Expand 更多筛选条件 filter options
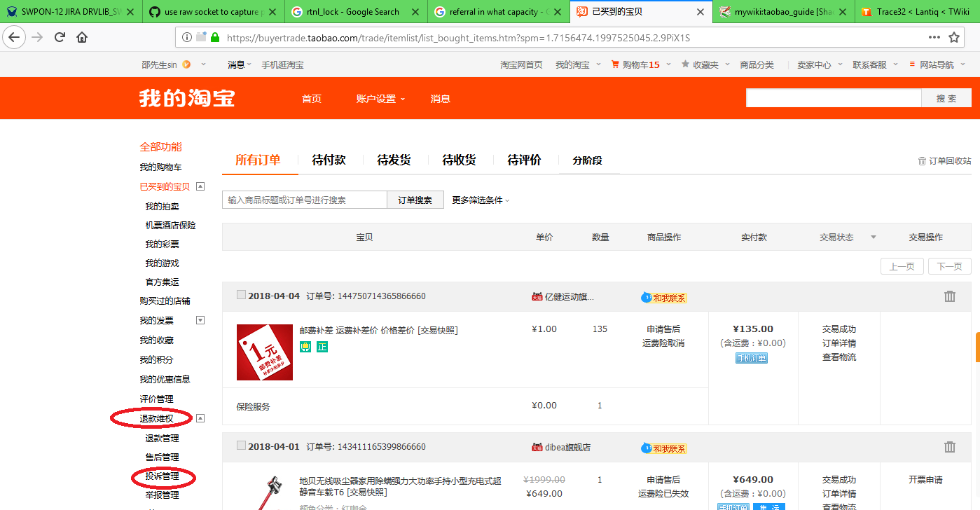 478,200
